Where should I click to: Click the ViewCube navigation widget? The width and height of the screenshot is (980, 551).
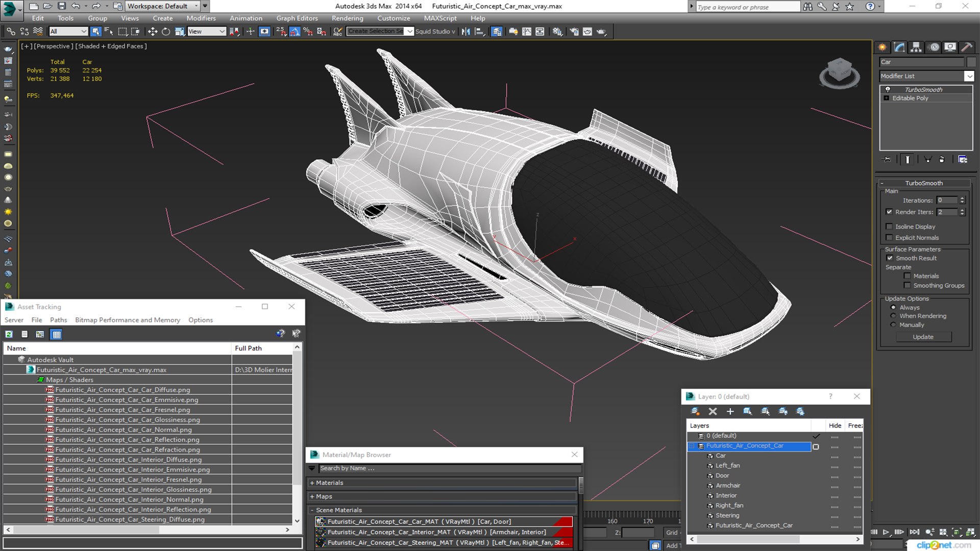(x=839, y=73)
